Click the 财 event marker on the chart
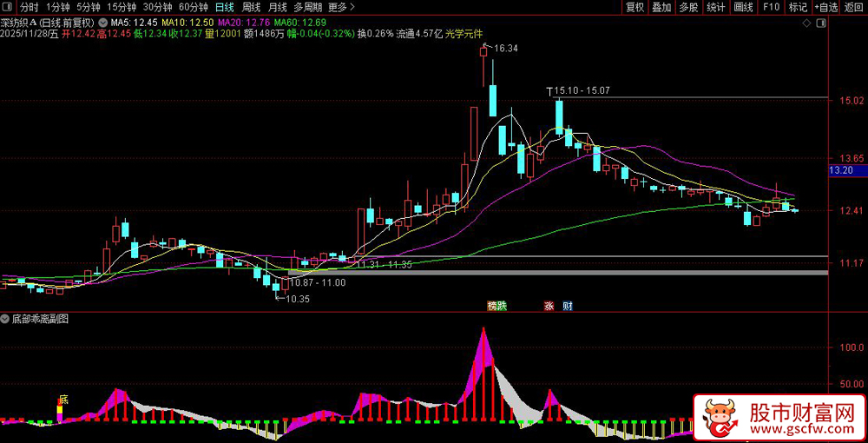This screenshot has height=443, width=868. pos(568,306)
